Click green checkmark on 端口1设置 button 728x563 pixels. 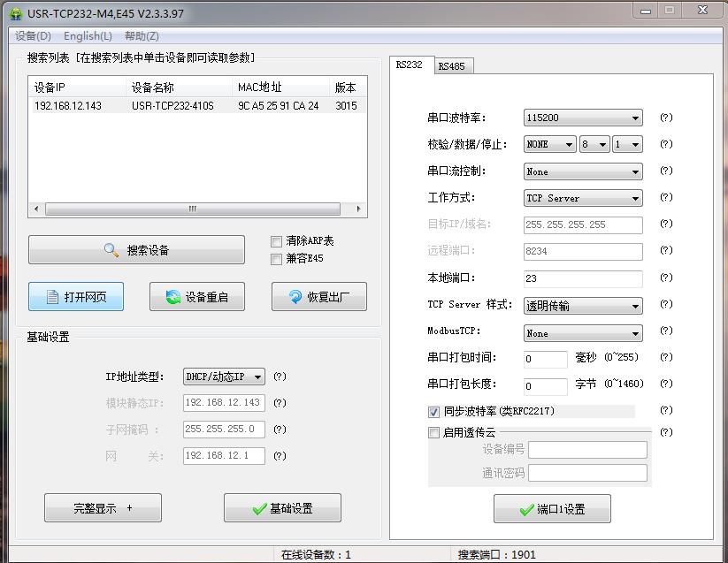[526, 509]
